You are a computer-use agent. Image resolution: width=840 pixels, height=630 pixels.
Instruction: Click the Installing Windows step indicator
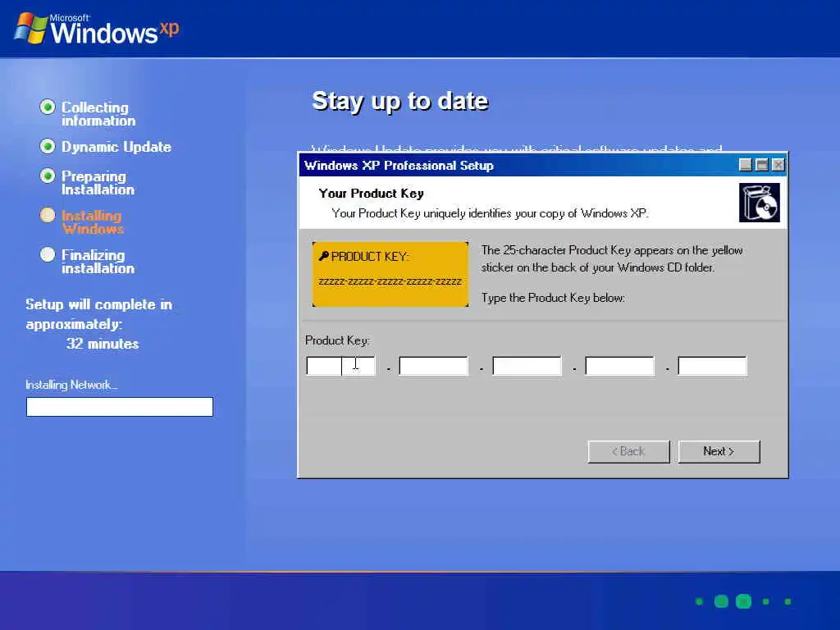click(48, 216)
